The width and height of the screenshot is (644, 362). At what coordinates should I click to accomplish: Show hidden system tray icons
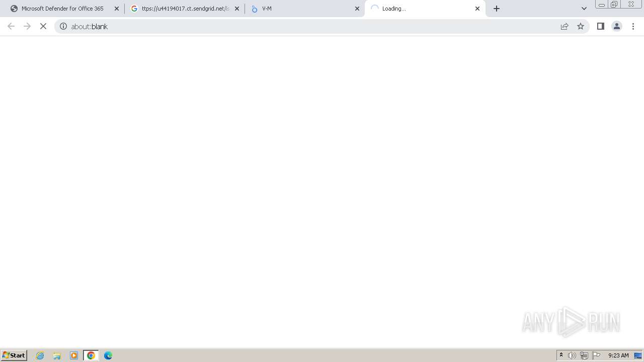coord(561,355)
